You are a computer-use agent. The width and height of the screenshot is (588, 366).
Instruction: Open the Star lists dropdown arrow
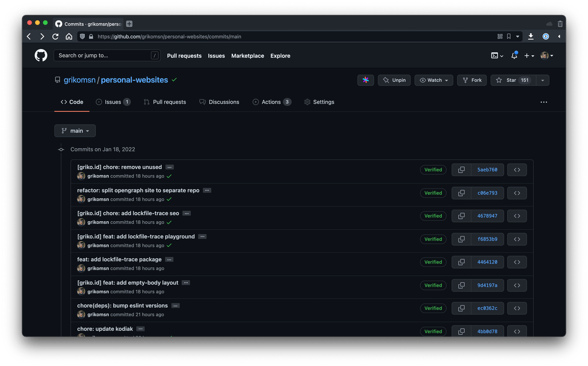[x=542, y=80]
